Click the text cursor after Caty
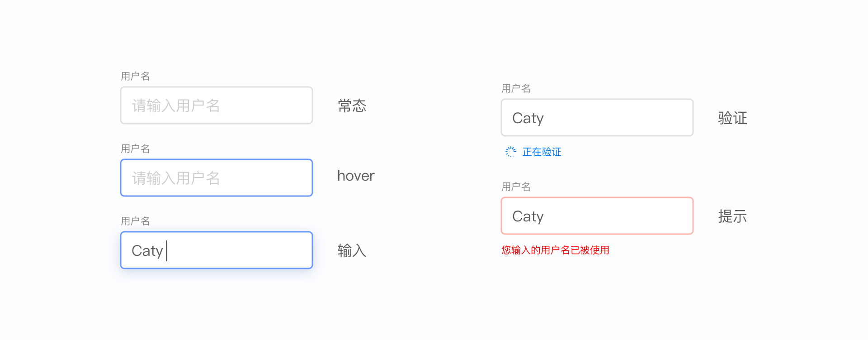Viewport: 868px width, 340px height. pyautogui.click(x=166, y=250)
